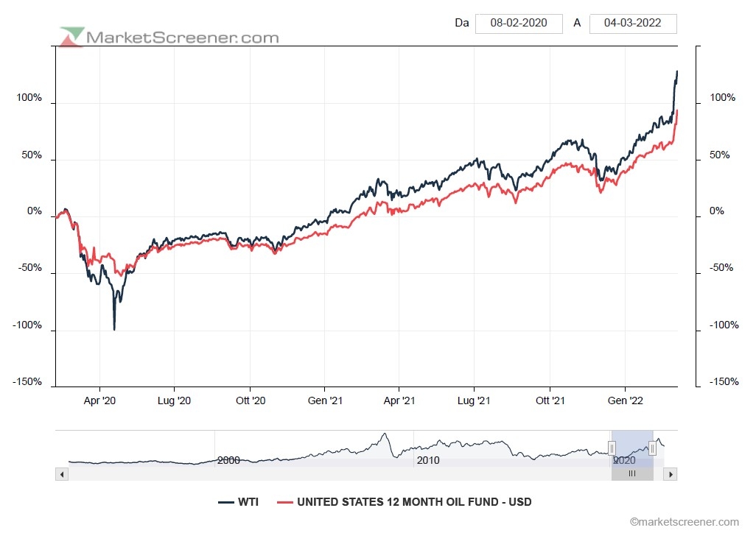Click the MarketScreener logo icon

(72, 37)
